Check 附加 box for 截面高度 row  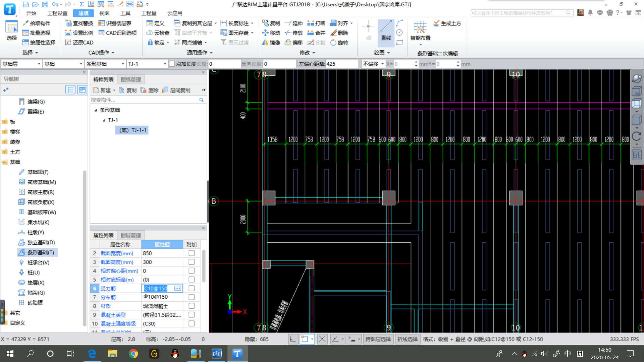pyautogui.click(x=192, y=262)
